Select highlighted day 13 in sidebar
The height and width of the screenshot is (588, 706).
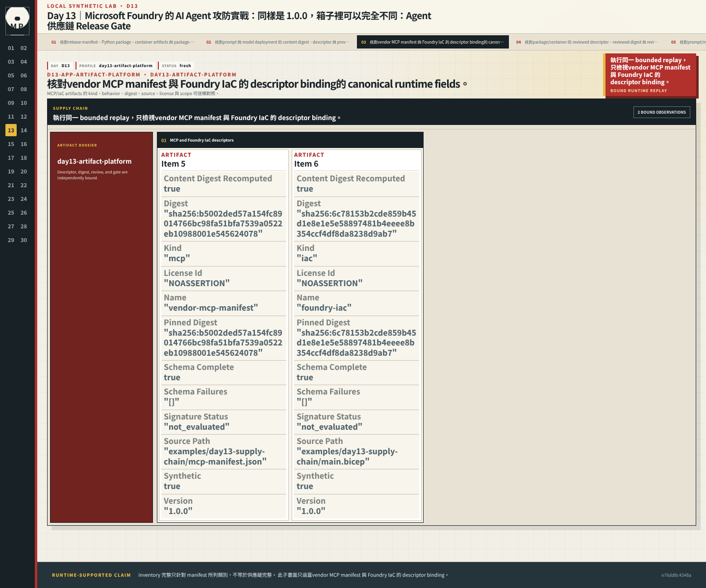pyautogui.click(x=11, y=130)
